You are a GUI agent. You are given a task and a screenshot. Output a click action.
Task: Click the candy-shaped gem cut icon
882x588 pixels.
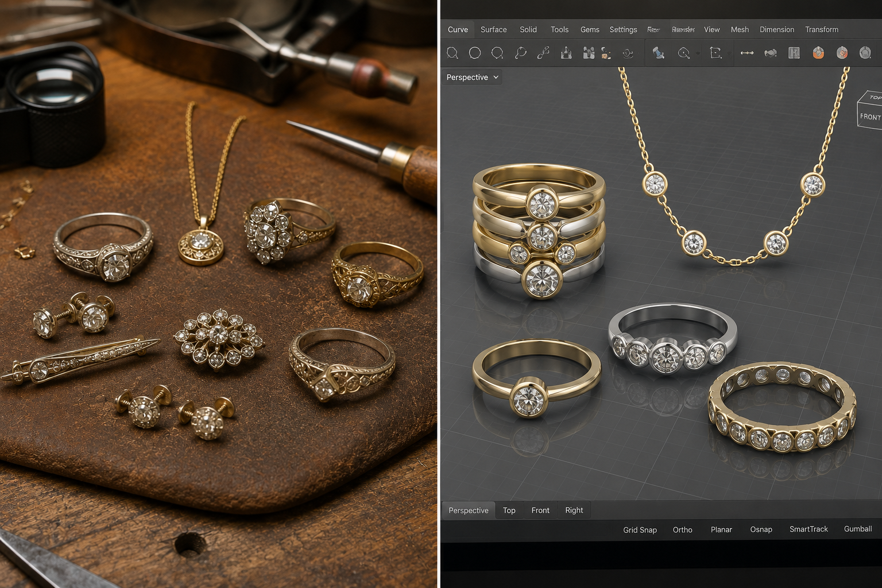771,53
